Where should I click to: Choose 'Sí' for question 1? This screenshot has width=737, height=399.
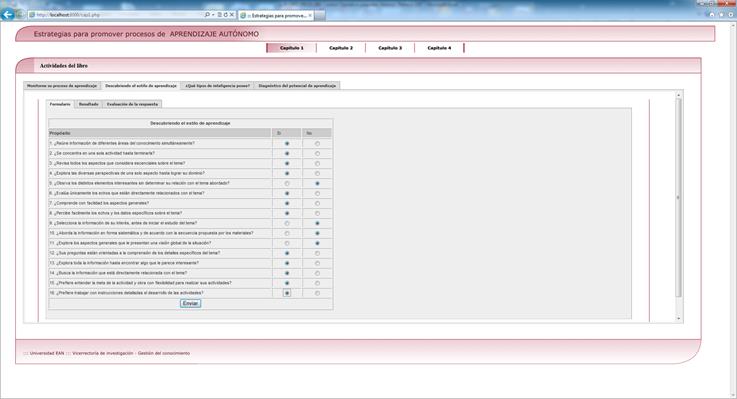(287, 143)
